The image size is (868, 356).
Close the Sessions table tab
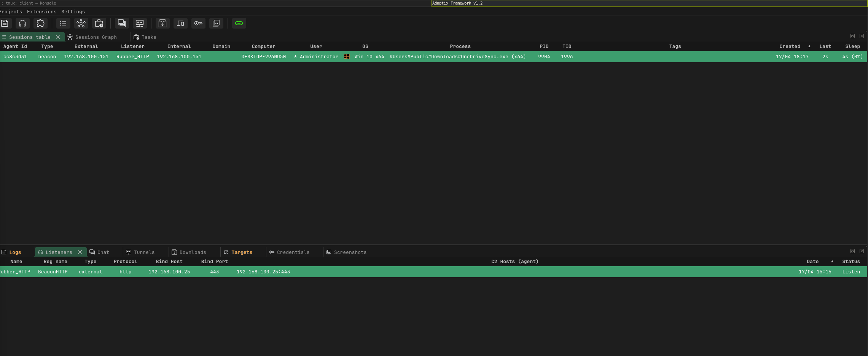pos(58,37)
